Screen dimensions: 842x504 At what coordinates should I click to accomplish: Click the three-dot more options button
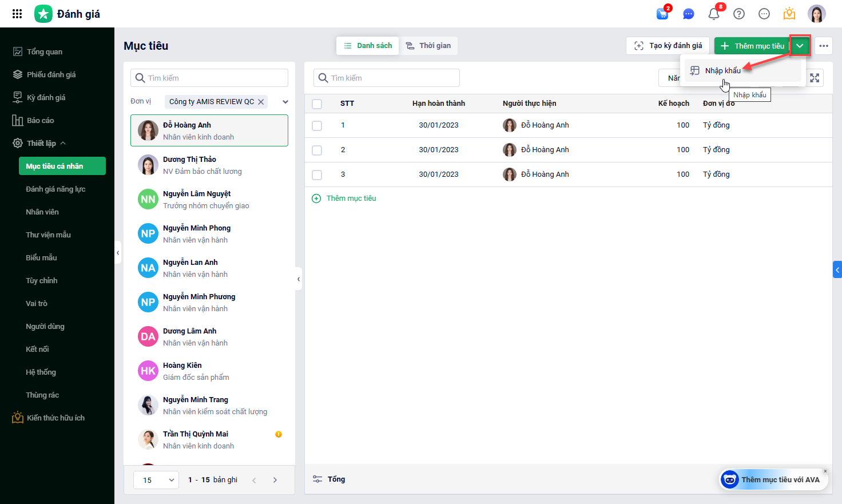(823, 46)
